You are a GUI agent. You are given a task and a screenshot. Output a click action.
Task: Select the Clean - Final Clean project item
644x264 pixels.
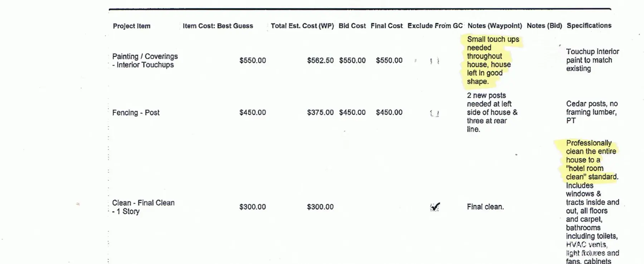coord(143,207)
